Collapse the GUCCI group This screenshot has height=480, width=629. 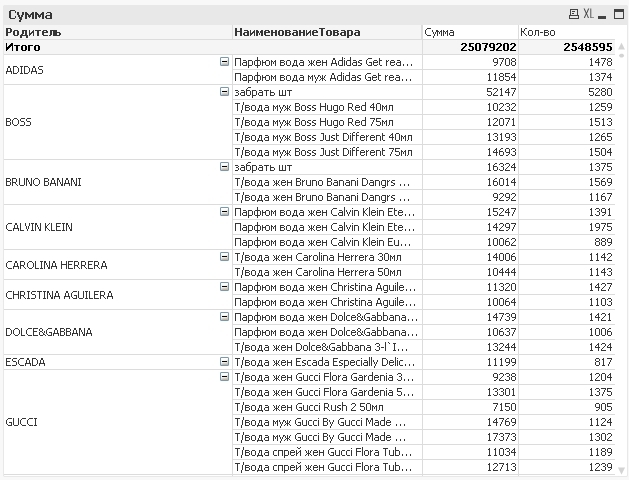tap(224, 377)
